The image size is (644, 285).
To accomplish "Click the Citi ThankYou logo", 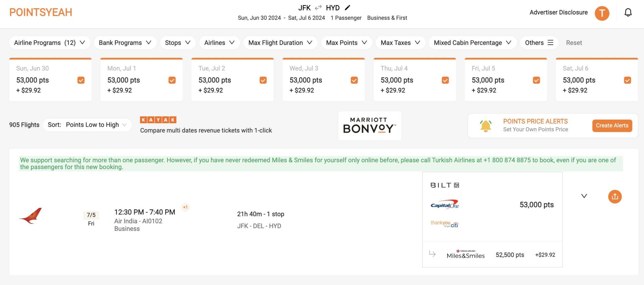I will point(445,224).
